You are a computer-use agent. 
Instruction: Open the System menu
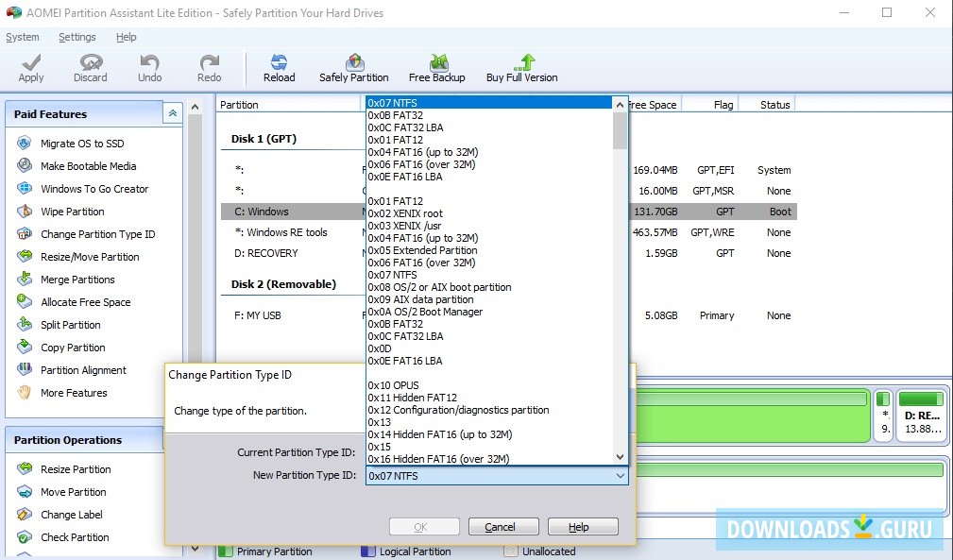(x=23, y=37)
